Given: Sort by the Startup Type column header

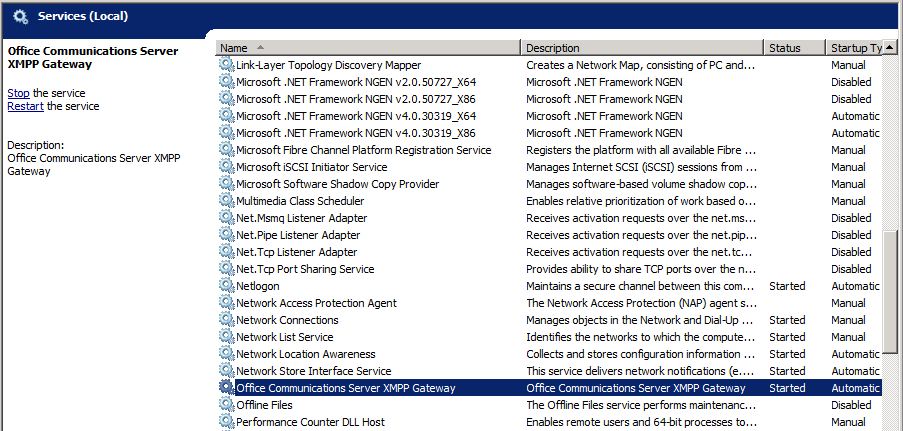Looking at the screenshot, I should tap(854, 48).
